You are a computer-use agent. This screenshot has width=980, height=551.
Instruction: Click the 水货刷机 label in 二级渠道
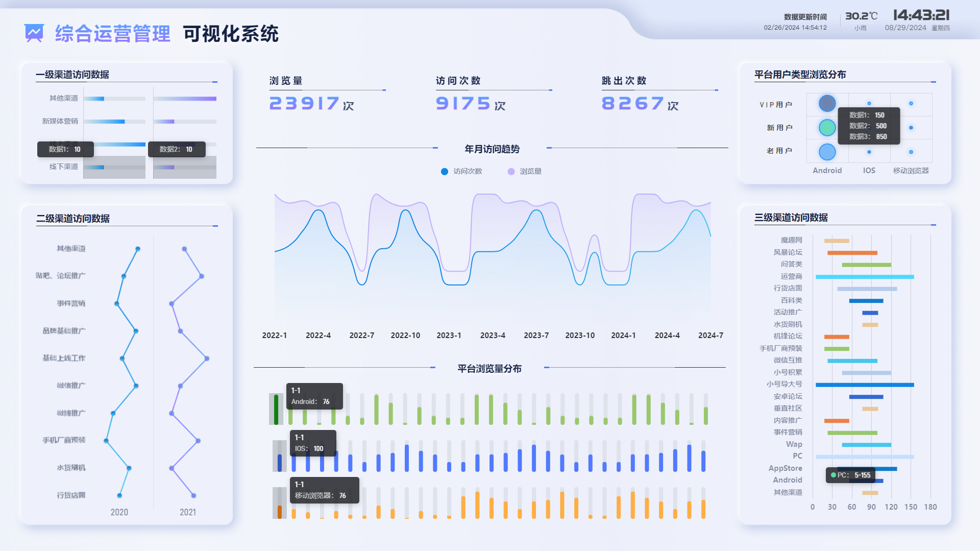(x=71, y=468)
